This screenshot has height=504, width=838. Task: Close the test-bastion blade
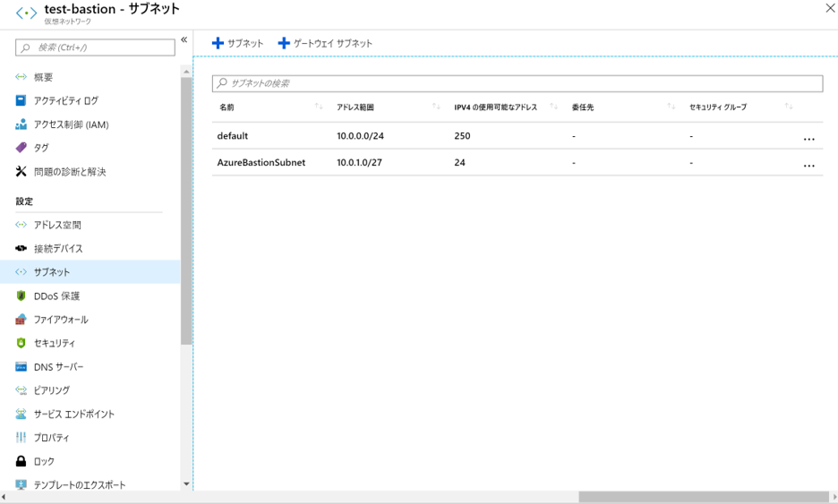[x=831, y=8]
